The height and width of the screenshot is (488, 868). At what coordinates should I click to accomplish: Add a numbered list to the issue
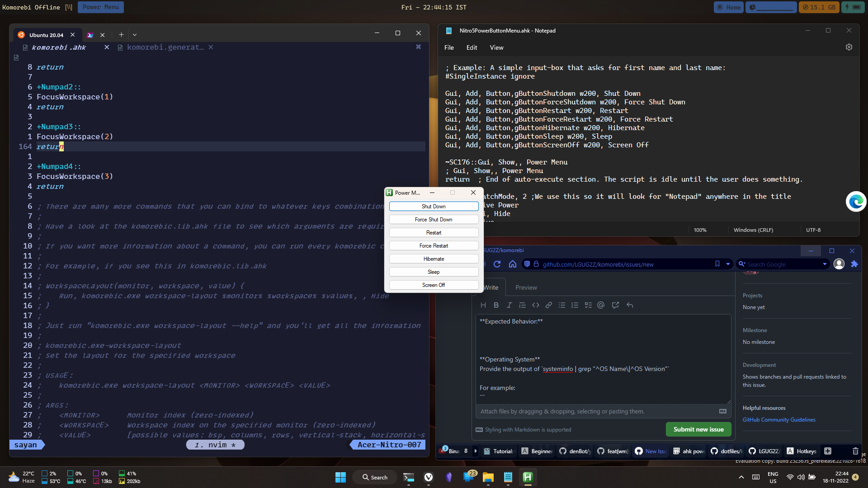pyautogui.click(x=575, y=305)
